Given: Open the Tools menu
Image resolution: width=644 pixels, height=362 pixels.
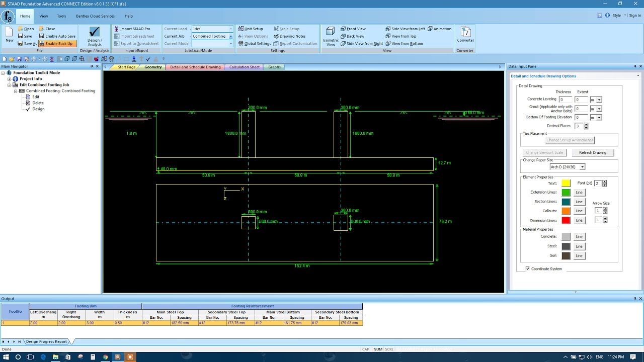Looking at the screenshot, I should 62,16.
